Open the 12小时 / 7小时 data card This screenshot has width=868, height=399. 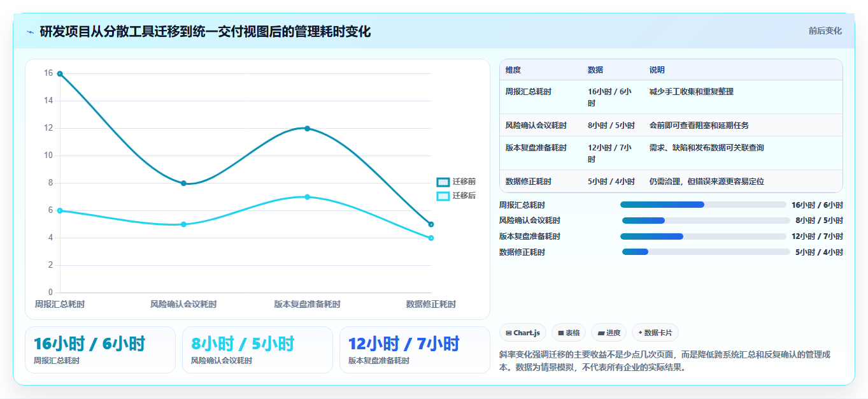tap(415, 350)
